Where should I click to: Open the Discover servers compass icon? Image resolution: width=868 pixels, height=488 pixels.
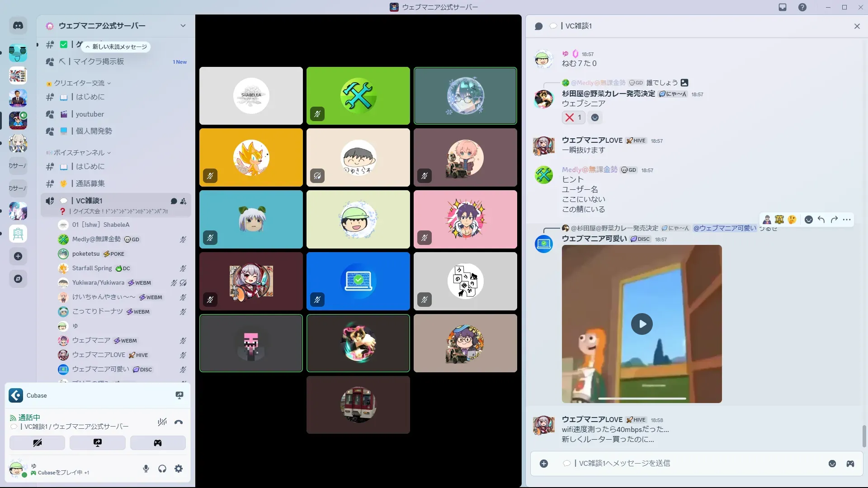coord(18,279)
